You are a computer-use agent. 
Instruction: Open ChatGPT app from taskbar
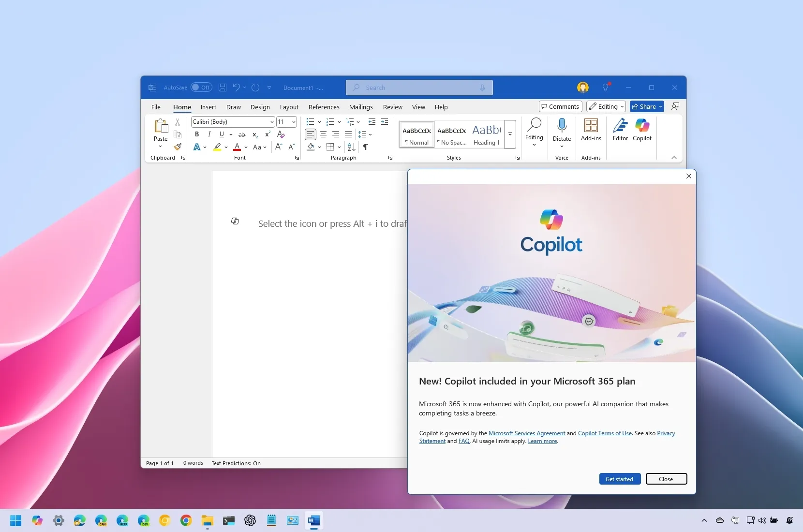pyautogui.click(x=250, y=520)
